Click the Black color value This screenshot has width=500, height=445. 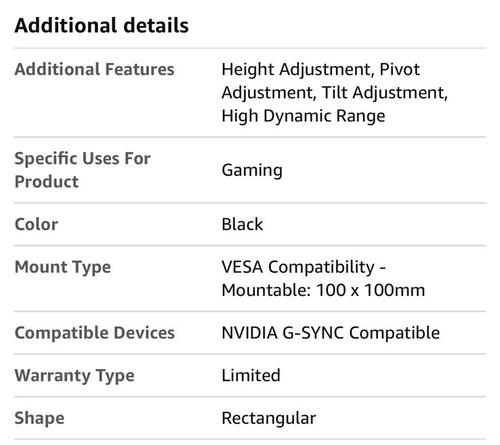(x=242, y=224)
